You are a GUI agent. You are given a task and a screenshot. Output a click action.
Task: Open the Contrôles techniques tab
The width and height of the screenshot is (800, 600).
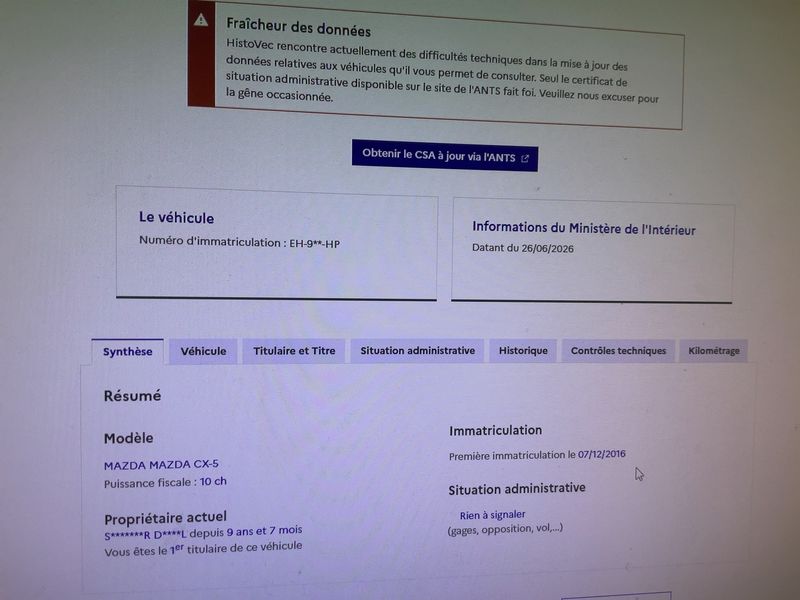point(618,351)
